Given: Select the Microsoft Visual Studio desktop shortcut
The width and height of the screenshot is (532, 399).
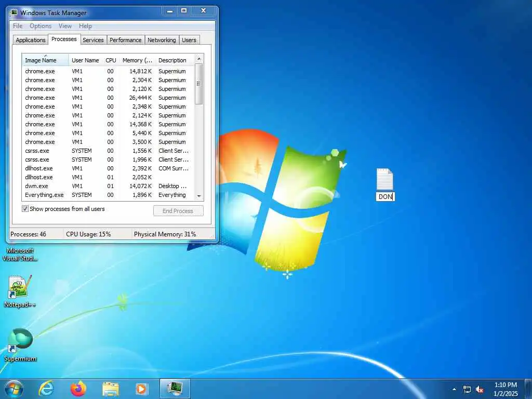Looking at the screenshot, I should coord(20,254).
